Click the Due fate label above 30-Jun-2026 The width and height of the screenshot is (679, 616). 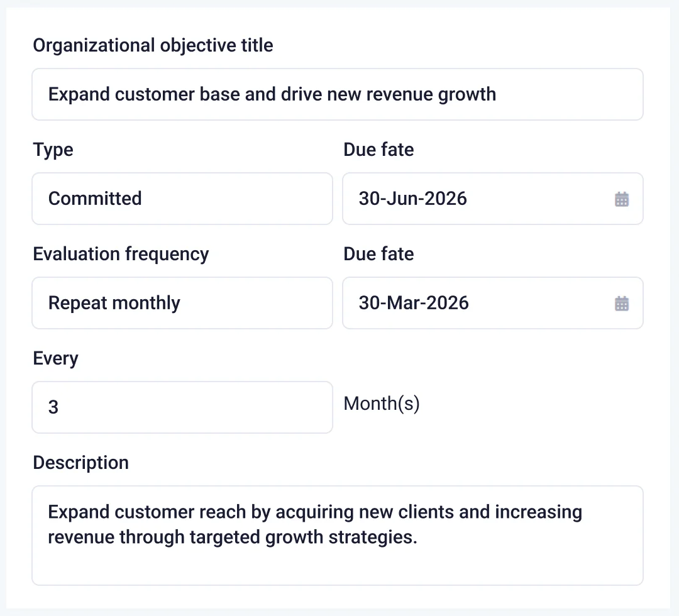378,150
